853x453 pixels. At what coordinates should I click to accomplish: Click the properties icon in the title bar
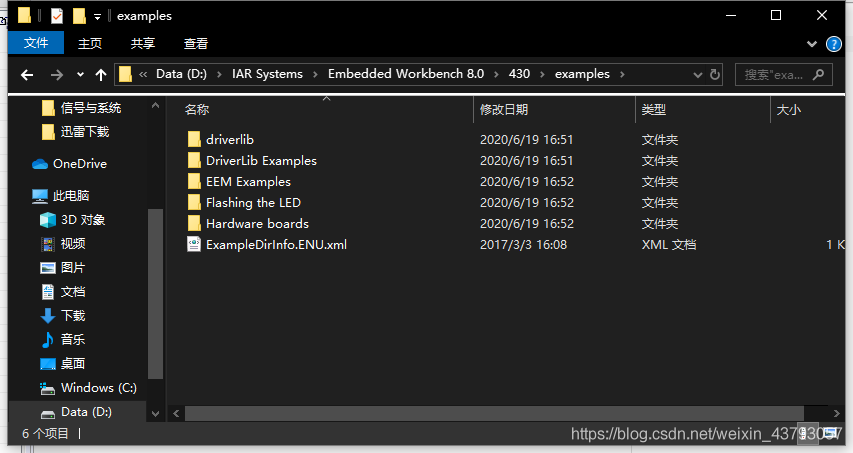57,16
